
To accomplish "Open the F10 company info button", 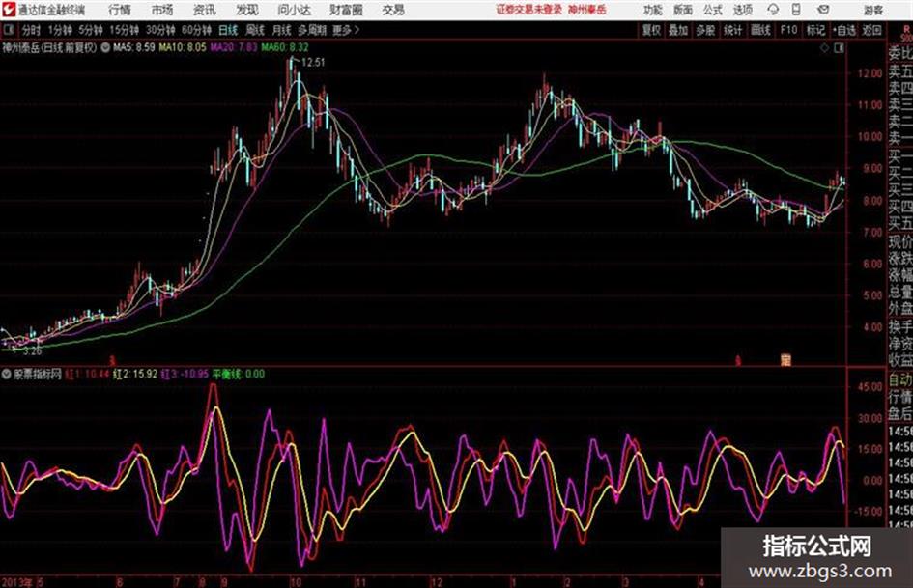I will click(788, 30).
